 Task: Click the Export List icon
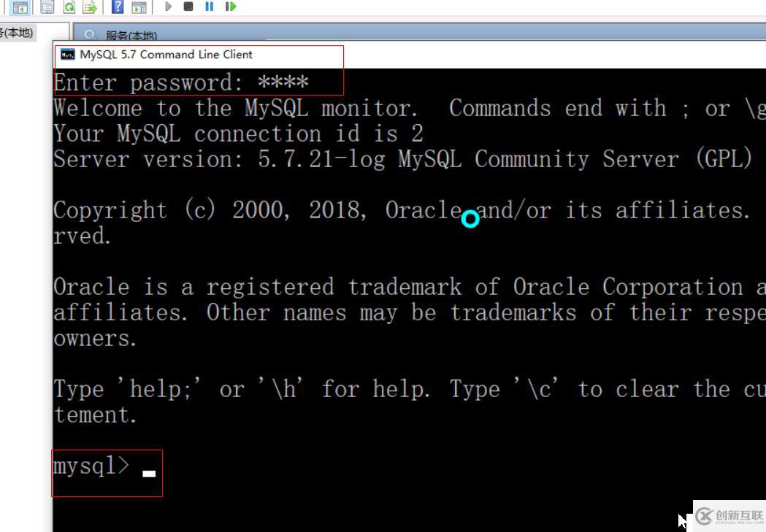click(x=90, y=7)
